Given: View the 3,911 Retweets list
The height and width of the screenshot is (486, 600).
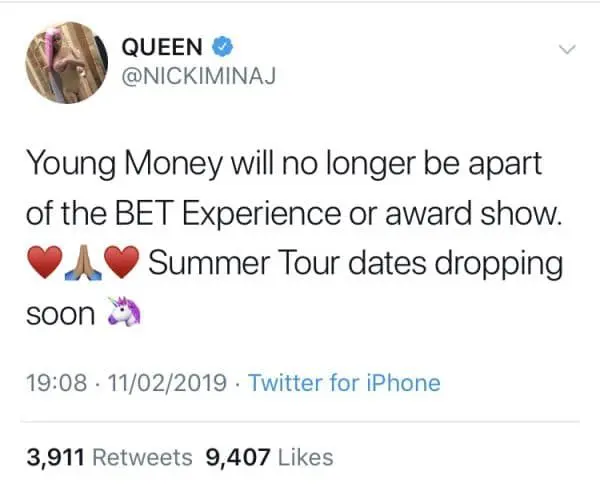Looking at the screenshot, I should coord(109,457).
